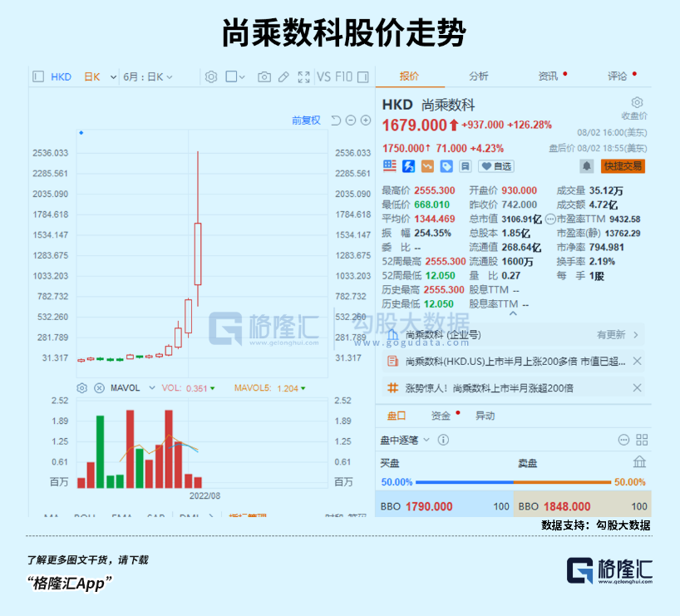Screen dimensions: 680x616
Task: Click 总市值 value 3106.91亿
Action: coord(522,219)
